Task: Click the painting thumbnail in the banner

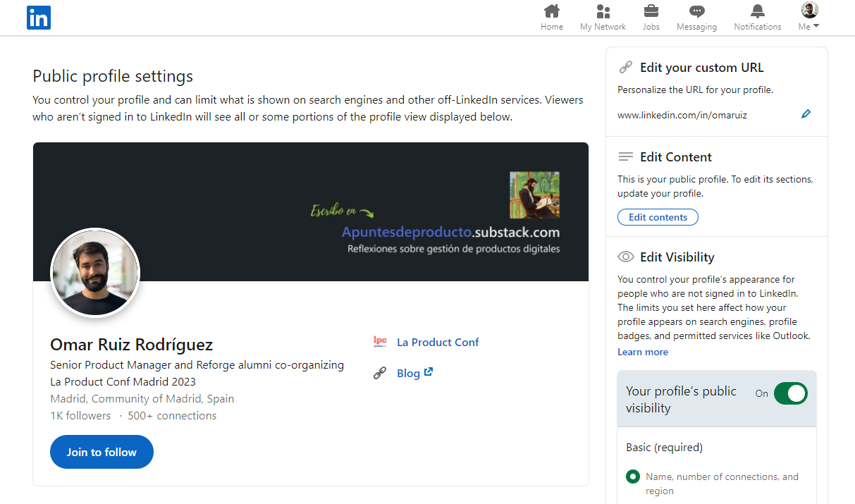Action: [534, 195]
